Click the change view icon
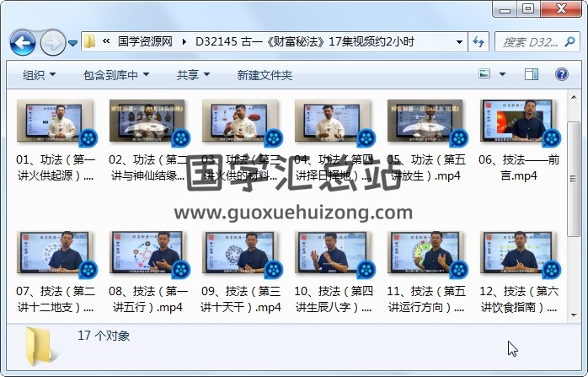 pos(484,75)
